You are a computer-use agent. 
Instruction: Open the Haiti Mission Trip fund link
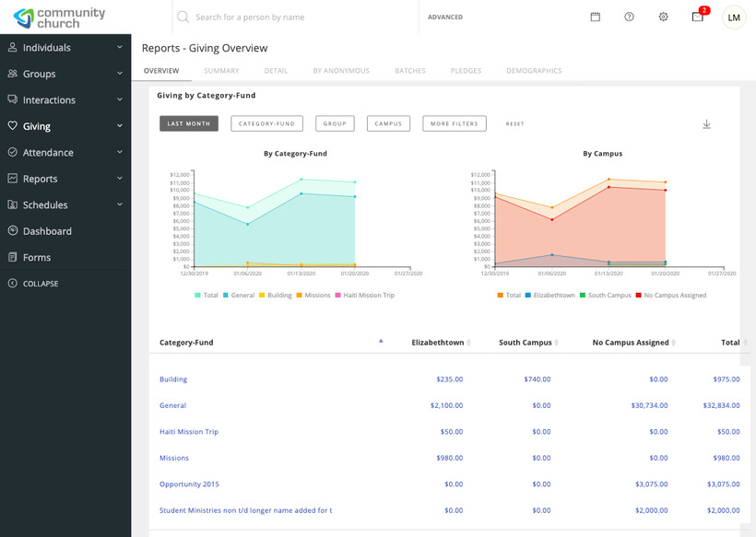pos(188,431)
